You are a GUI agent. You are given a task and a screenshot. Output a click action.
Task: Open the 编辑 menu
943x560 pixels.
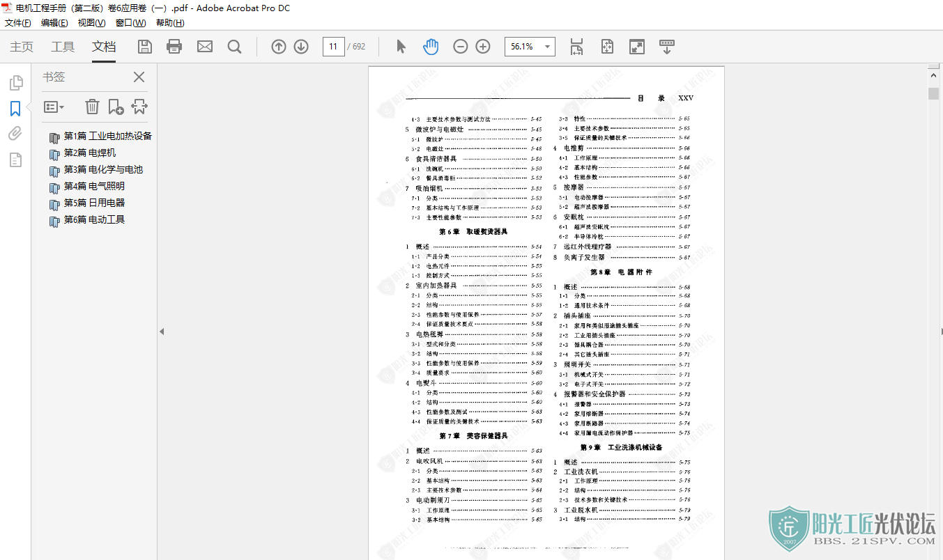pos(54,23)
